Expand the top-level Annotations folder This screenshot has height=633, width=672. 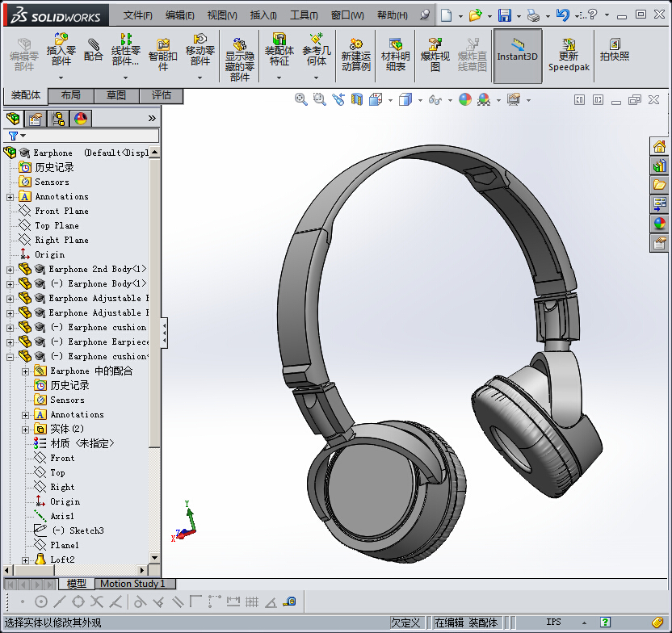point(10,197)
